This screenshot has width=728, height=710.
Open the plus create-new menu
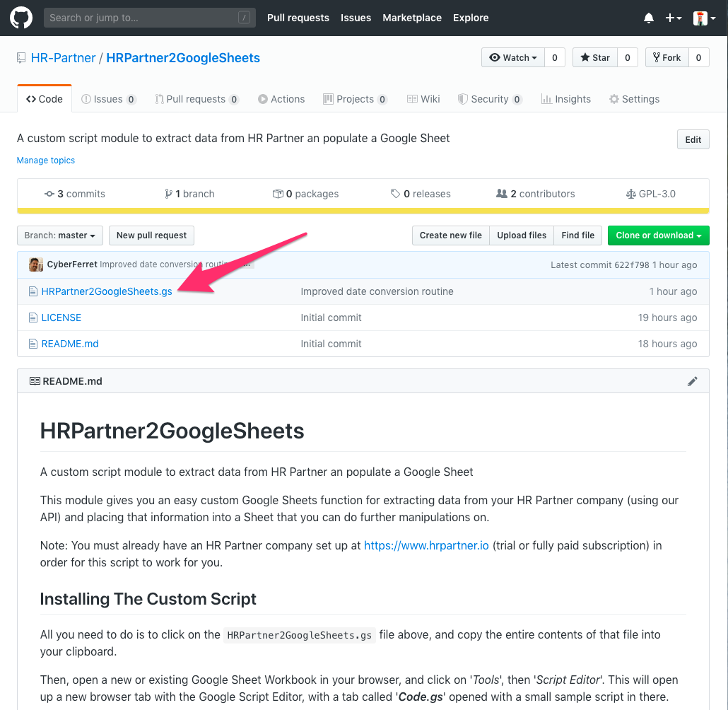pyautogui.click(x=673, y=18)
